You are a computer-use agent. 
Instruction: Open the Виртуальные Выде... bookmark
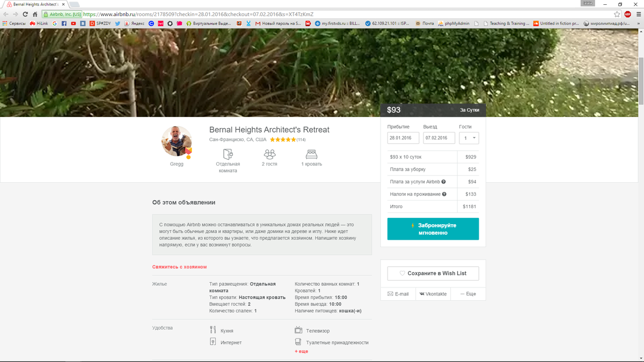pyautogui.click(x=209, y=24)
